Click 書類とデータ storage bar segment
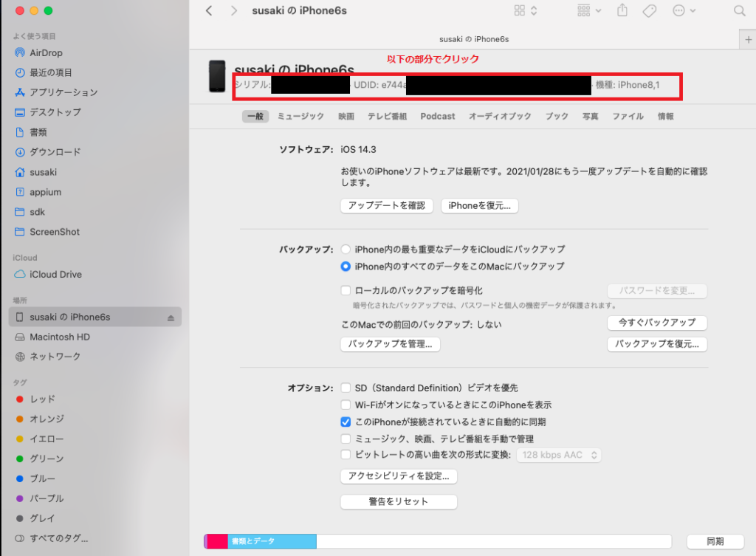The image size is (756, 556). coord(272,541)
